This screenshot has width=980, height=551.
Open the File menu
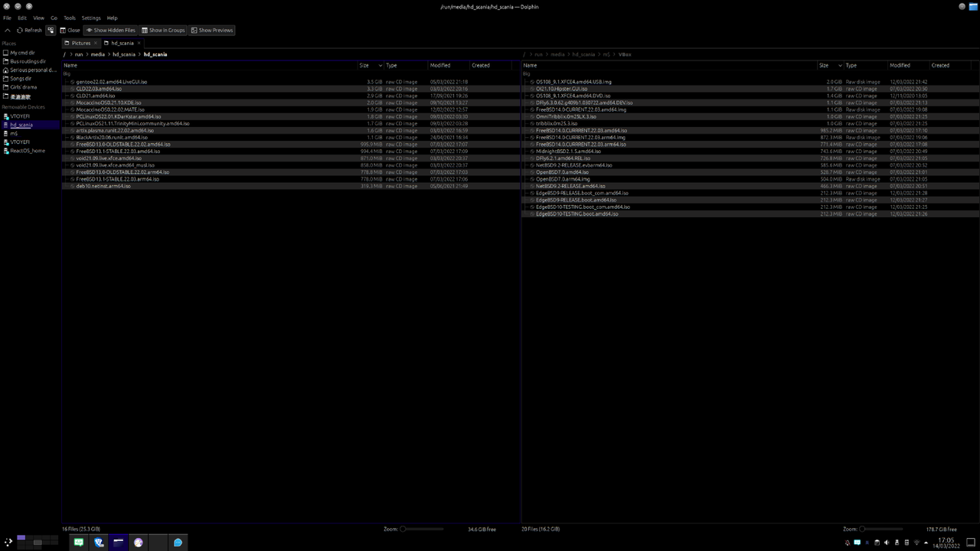pyautogui.click(x=7, y=18)
